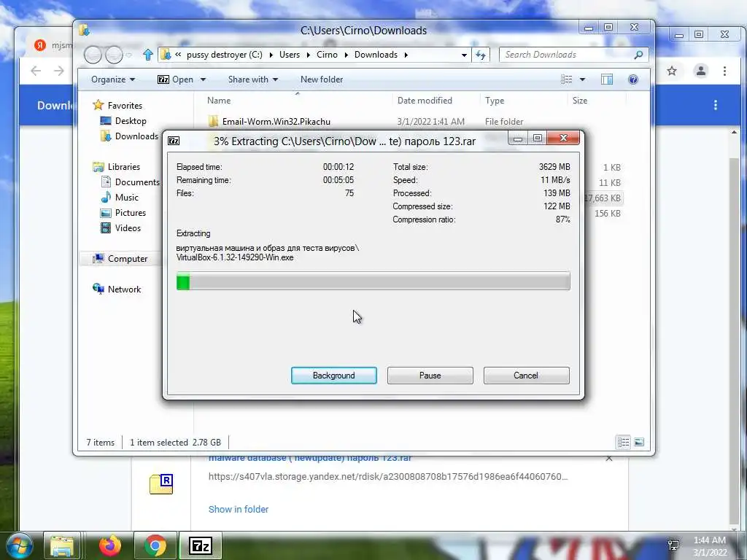Click the Up arrow in Explorer
The image size is (747, 560).
point(147,55)
